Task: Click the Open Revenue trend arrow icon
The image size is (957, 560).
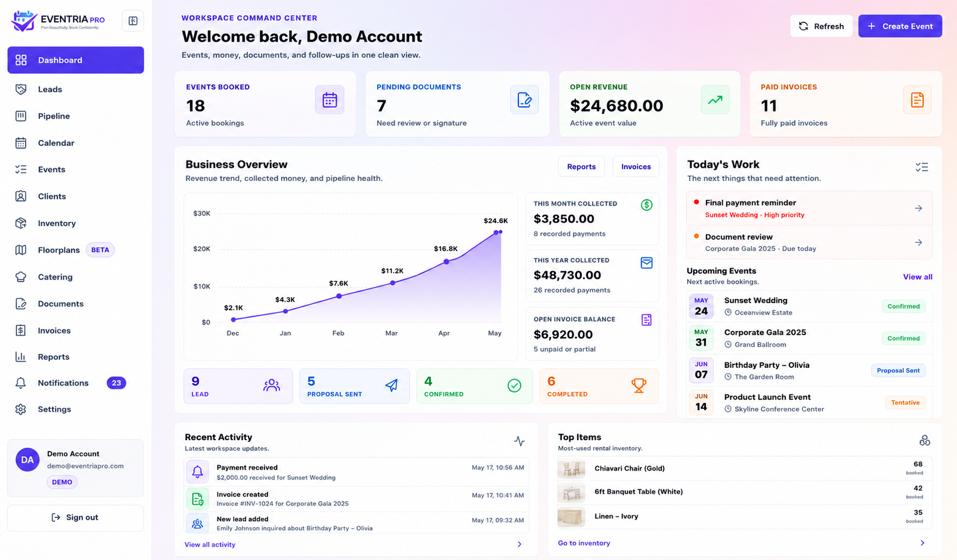Action: point(715,100)
